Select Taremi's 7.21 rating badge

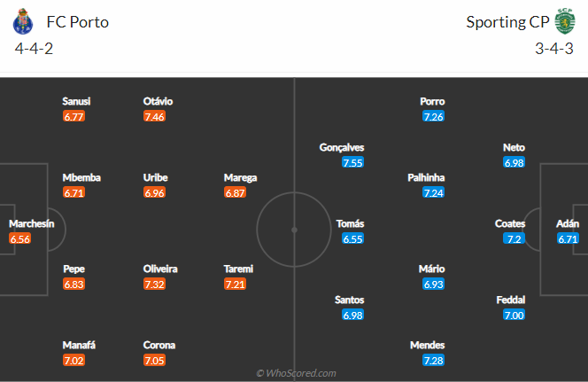(236, 284)
